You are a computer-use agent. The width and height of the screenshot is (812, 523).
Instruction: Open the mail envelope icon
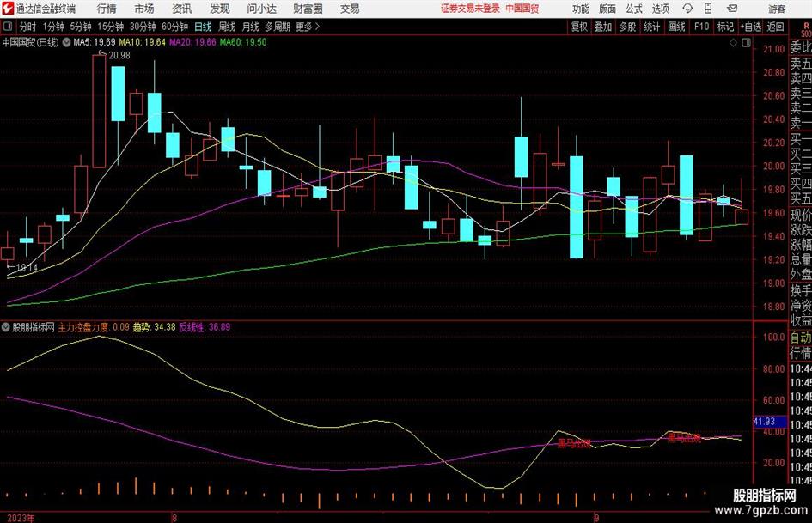point(732,9)
